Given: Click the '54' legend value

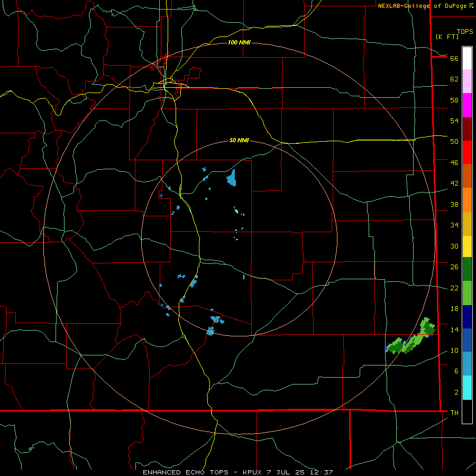Looking at the screenshot, I should 454,121.
